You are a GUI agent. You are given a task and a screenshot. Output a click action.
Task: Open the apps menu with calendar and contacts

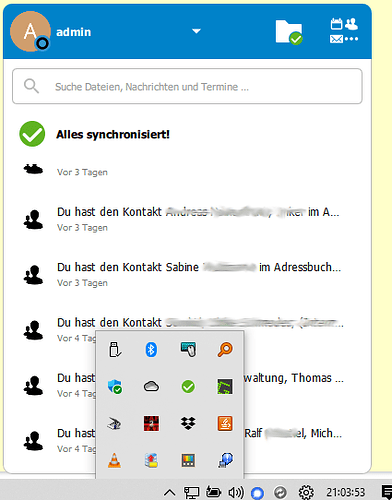[x=344, y=31]
